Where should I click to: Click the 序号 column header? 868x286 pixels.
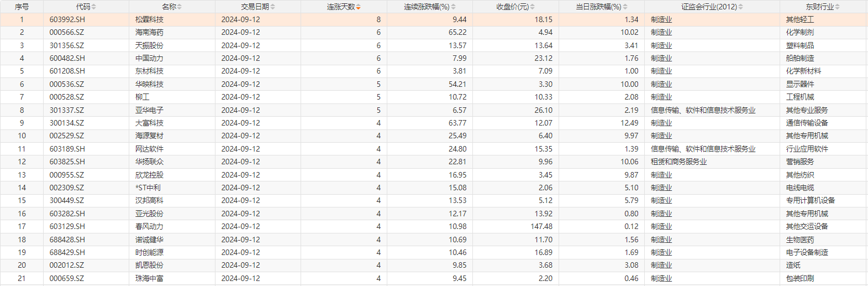coord(22,7)
